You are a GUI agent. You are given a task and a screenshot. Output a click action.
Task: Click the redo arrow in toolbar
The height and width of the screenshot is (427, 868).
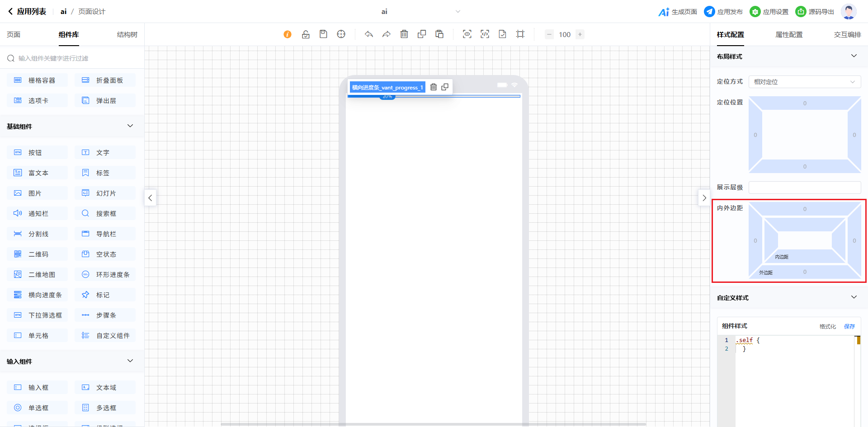click(x=387, y=34)
